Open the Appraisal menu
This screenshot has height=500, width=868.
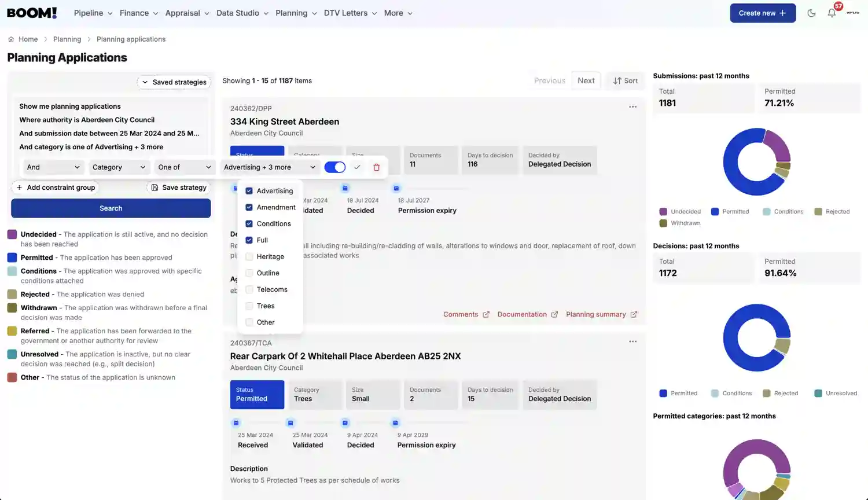pyautogui.click(x=187, y=13)
